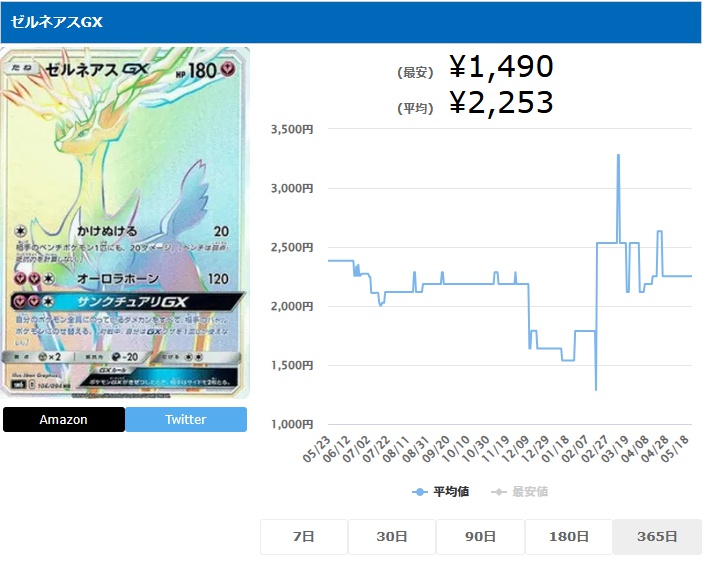The image size is (703, 564).
Task: Click the 09/20 date label
Action: (x=436, y=449)
